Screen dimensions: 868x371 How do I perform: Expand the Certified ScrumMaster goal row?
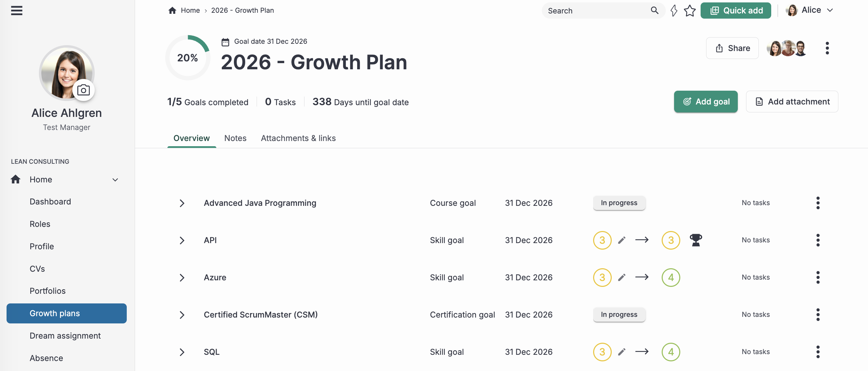(x=182, y=314)
